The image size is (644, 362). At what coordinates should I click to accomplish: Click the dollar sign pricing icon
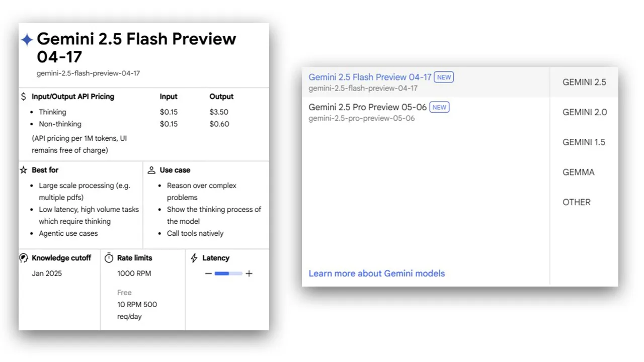[23, 97]
